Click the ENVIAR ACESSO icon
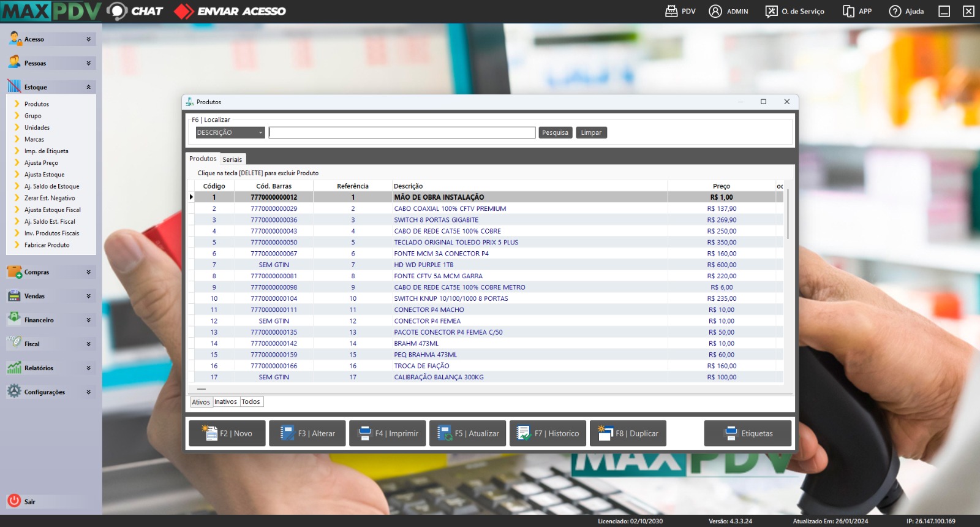The width and height of the screenshot is (980, 527). pyautogui.click(x=183, y=11)
